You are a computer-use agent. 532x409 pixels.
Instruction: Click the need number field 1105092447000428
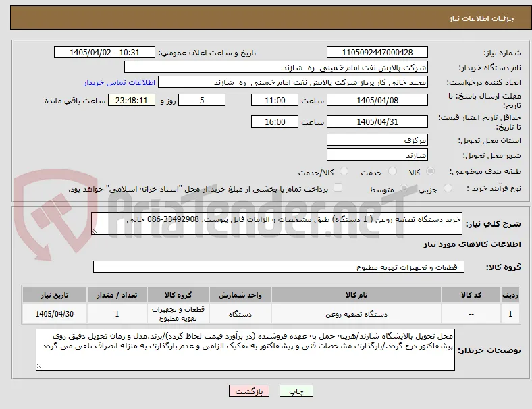click(x=377, y=52)
